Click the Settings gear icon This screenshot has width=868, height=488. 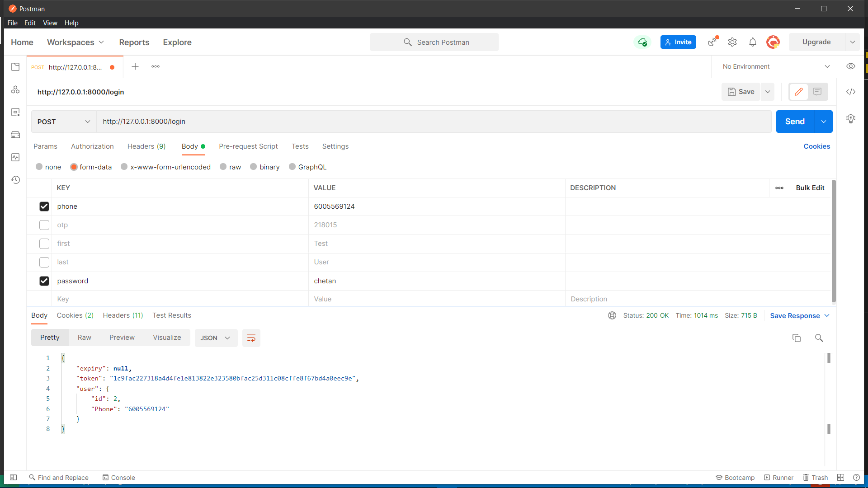click(x=732, y=42)
